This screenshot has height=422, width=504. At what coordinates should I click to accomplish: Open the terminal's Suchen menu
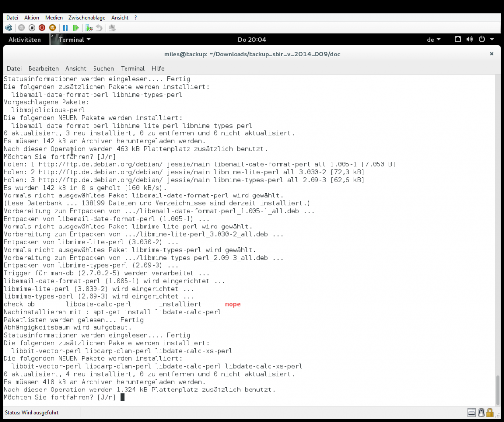(x=103, y=68)
